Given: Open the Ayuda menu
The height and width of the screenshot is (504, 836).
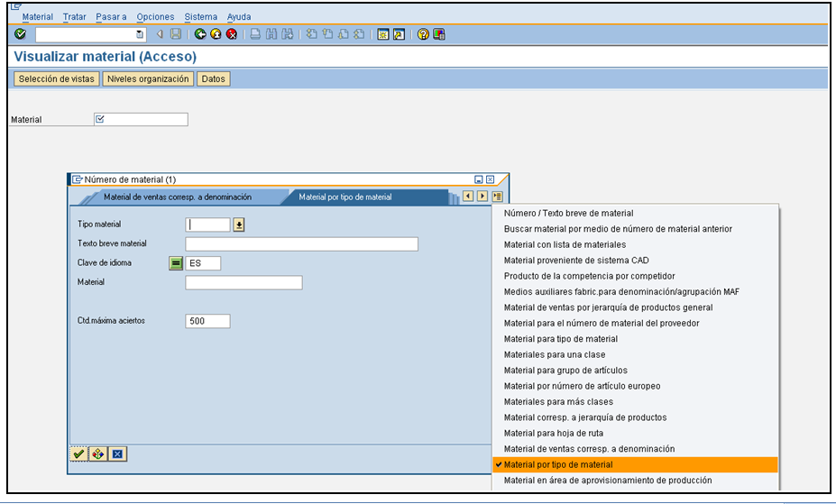Looking at the screenshot, I should point(239,16).
